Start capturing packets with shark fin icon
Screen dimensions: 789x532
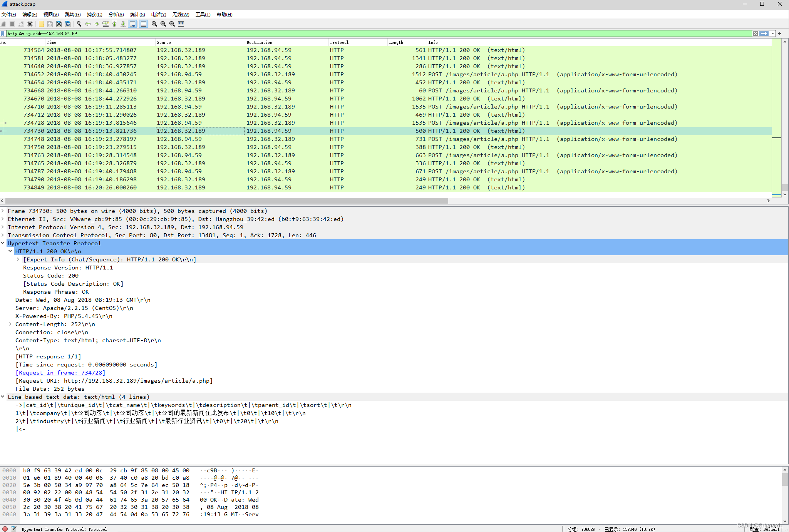tap(4, 24)
